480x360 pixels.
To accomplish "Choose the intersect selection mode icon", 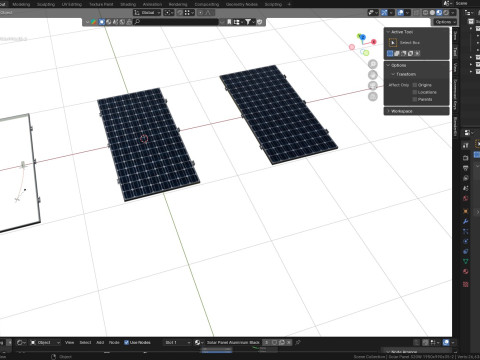I will (x=417, y=53).
